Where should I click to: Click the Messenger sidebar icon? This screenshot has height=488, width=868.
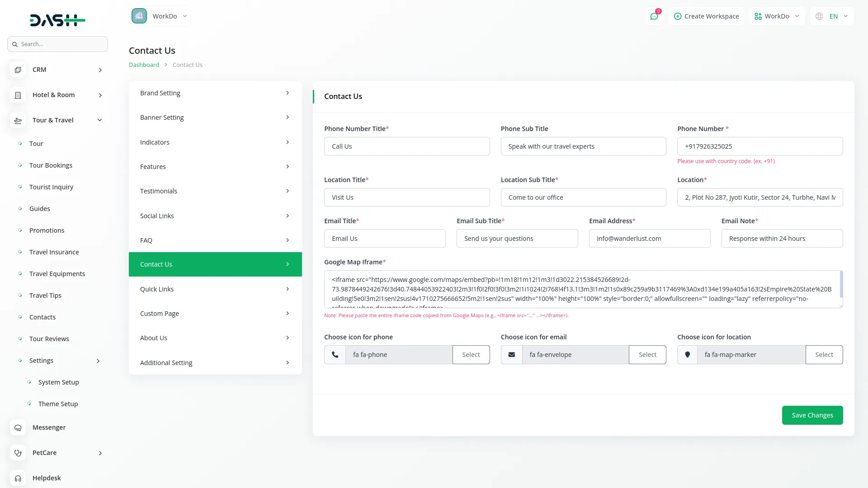(x=18, y=427)
